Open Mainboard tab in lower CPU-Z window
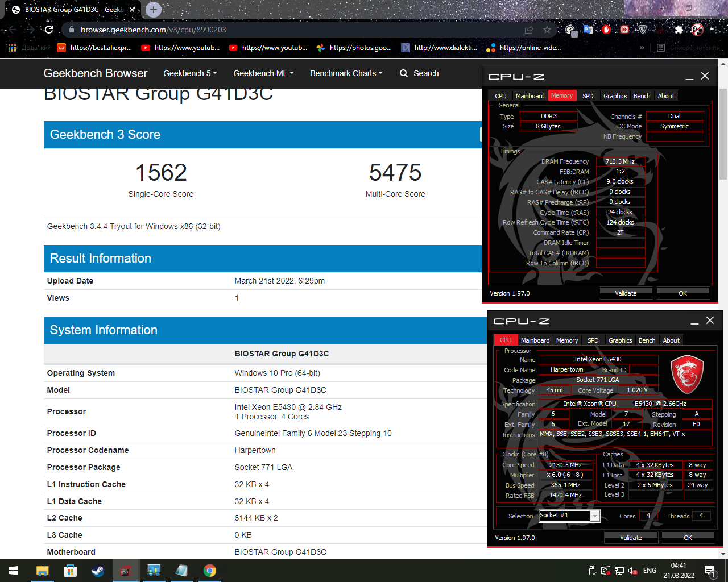Viewport: 728px width, 582px height. 535,340
